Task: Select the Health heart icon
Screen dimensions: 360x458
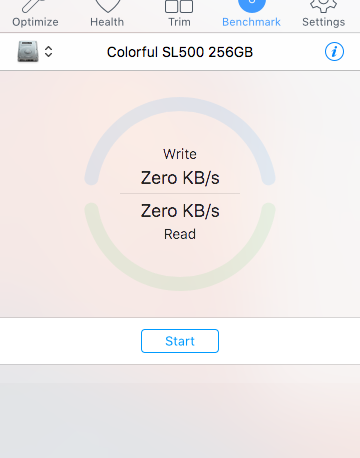Action: coord(108,6)
